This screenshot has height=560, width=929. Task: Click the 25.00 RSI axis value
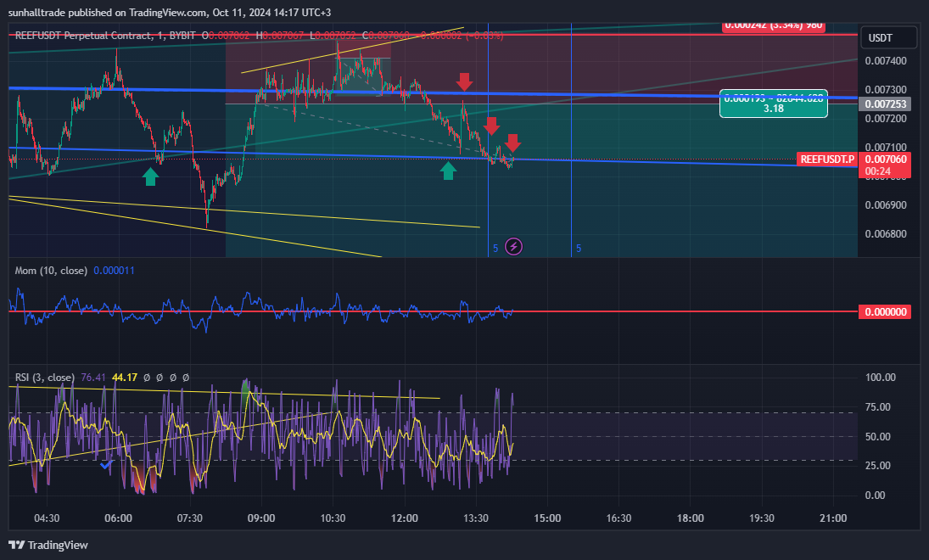pos(877,466)
